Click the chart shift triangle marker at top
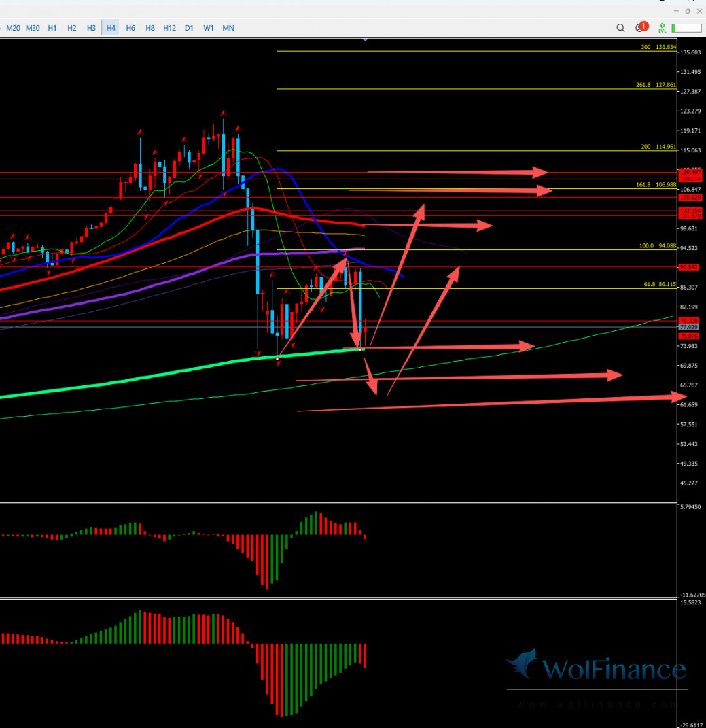Screen dimensions: 706x728 pos(366,40)
